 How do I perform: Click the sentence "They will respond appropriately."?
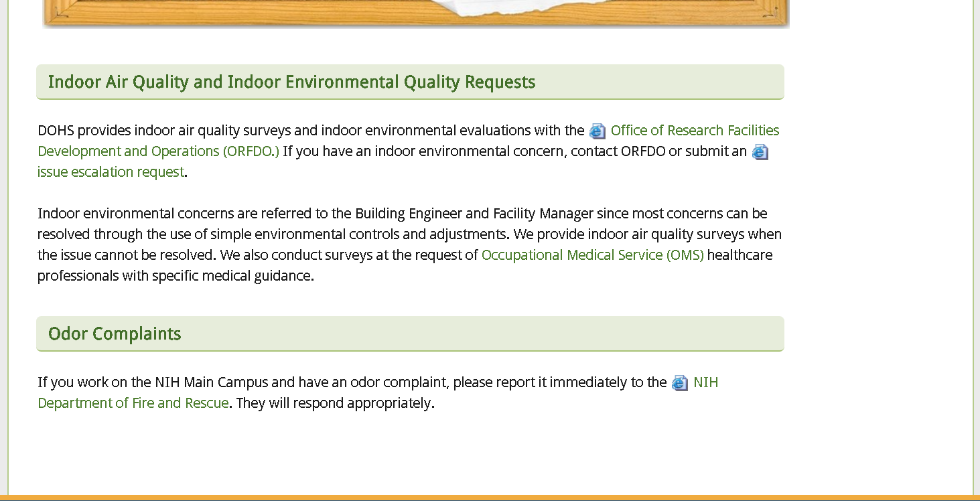[335, 403]
